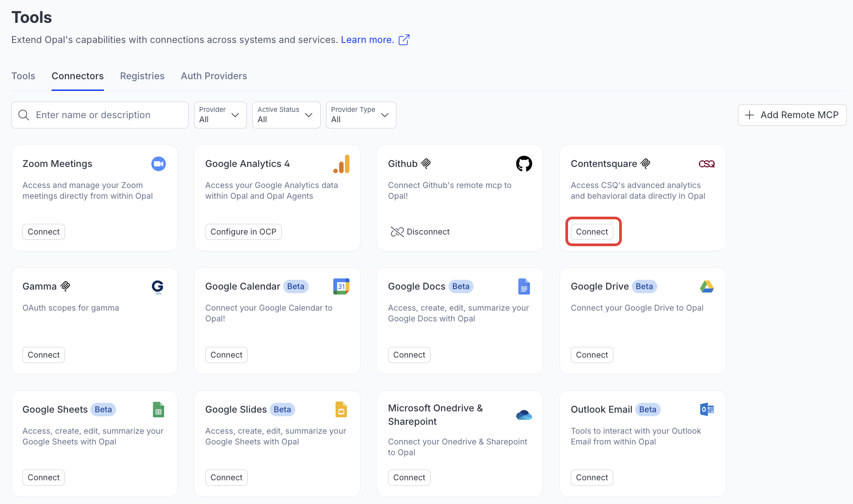Click the Beta badge on Google Drive

(644, 286)
